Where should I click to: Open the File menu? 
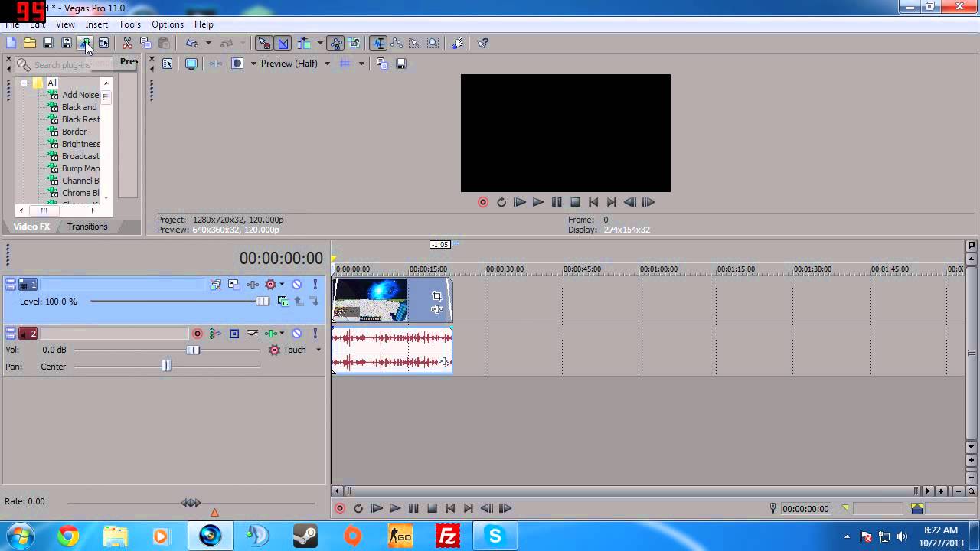coord(12,24)
